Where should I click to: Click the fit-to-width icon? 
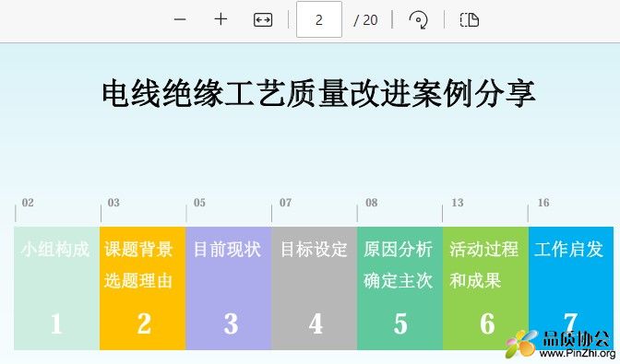coord(263,19)
